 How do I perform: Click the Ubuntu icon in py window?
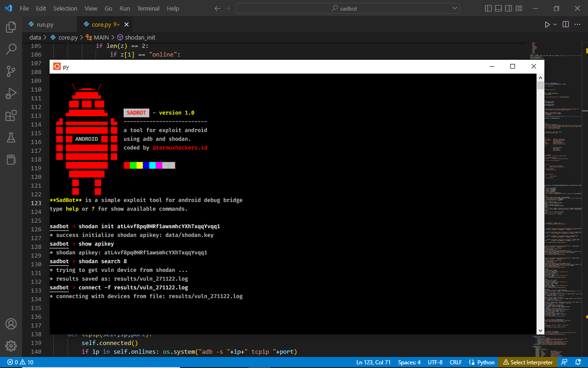(x=57, y=66)
